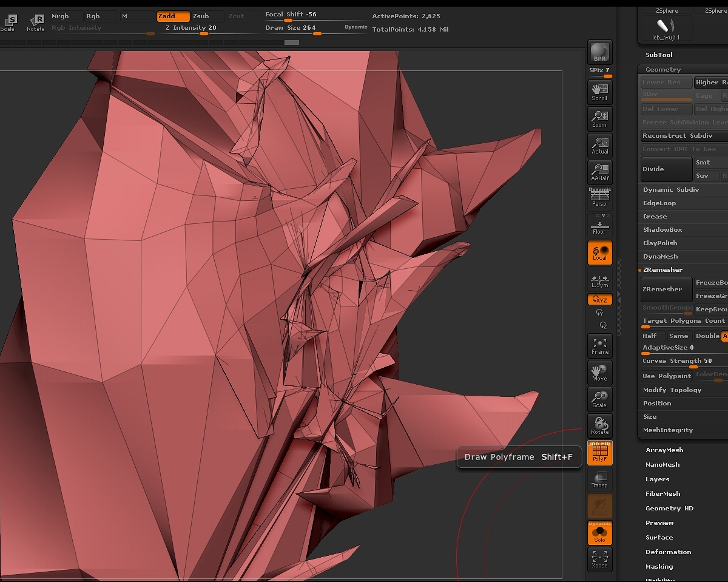Select the leb_wuj11 tool thumbnail
Image resolution: width=728 pixels, height=582 pixels.
[x=666, y=29]
